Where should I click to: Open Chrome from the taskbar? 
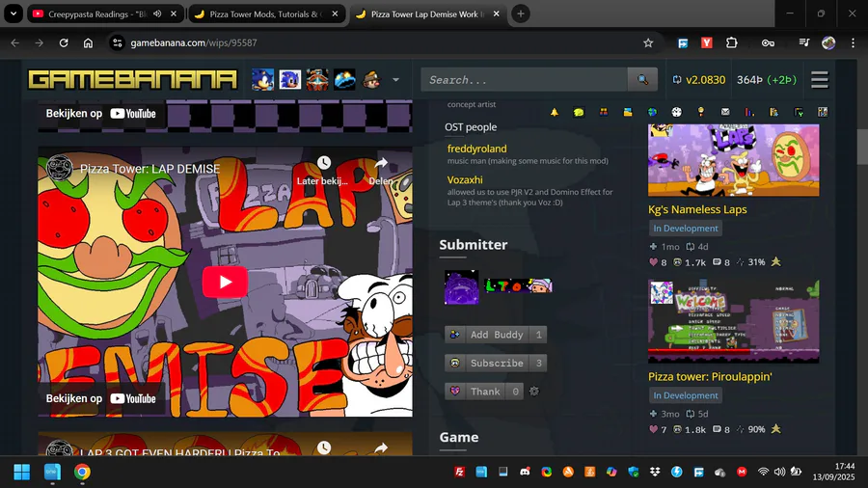(x=82, y=472)
